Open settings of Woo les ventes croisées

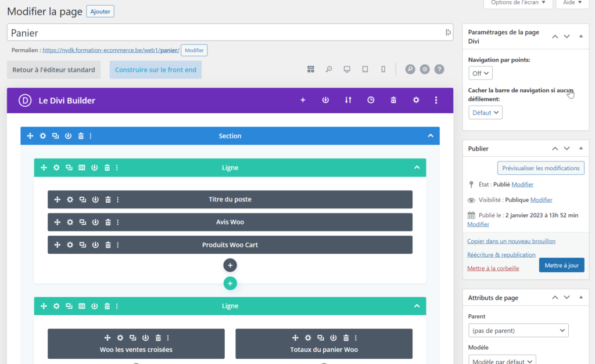click(120, 338)
